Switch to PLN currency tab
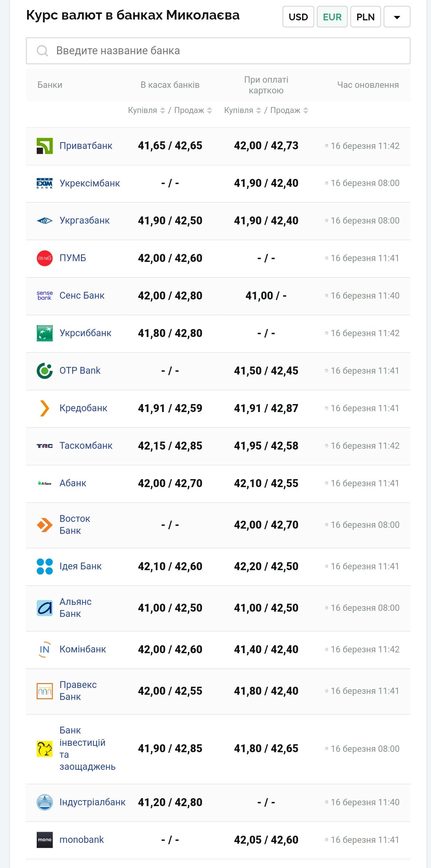Screen dimensions: 431x868 click(x=365, y=17)
